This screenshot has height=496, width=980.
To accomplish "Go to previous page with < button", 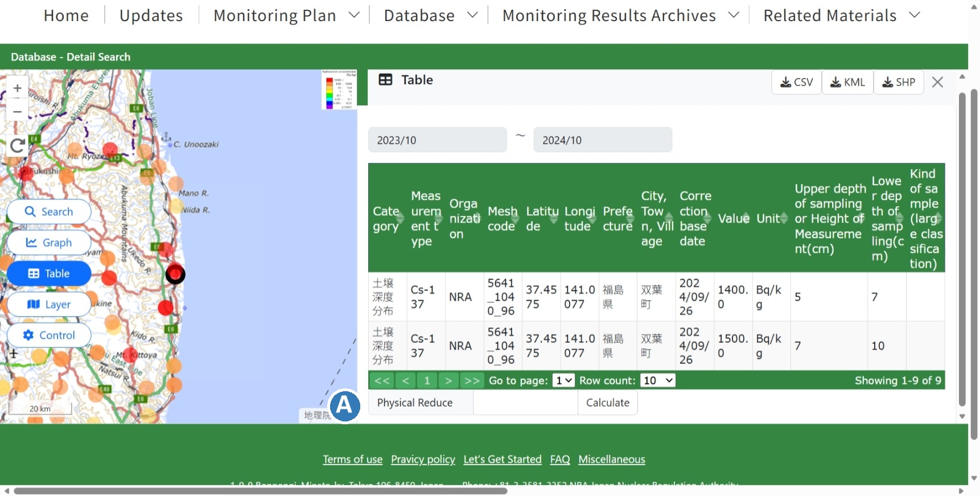I will [405, 380].
